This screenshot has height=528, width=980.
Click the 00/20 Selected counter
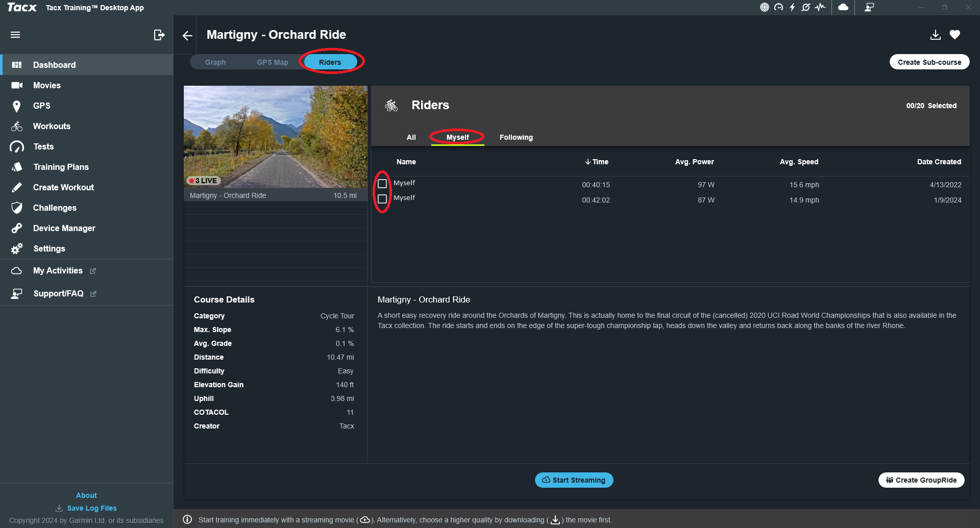[x=932, y=106]
